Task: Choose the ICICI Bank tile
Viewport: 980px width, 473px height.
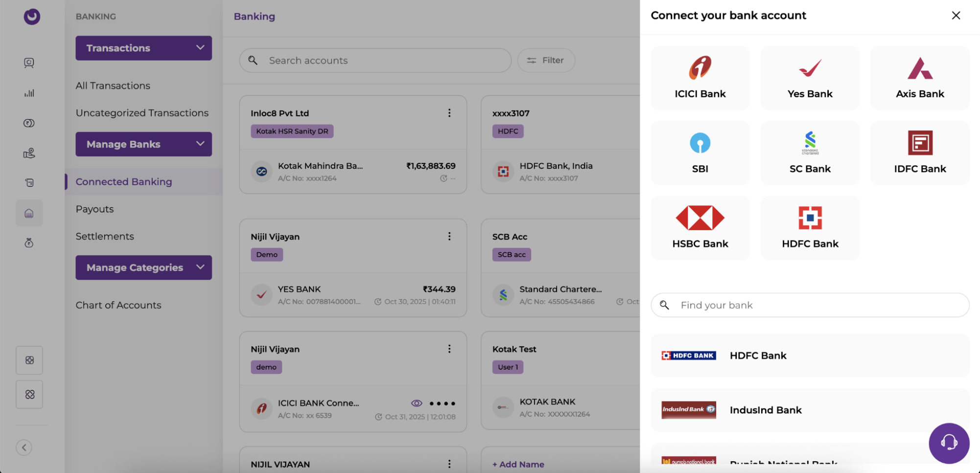Action: pos(700,78)
